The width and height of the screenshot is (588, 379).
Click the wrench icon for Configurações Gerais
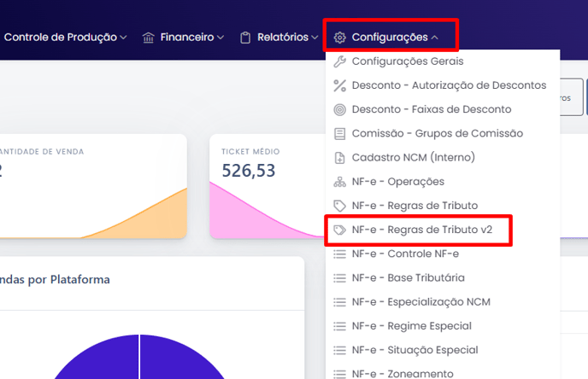(x=339, y=61)
